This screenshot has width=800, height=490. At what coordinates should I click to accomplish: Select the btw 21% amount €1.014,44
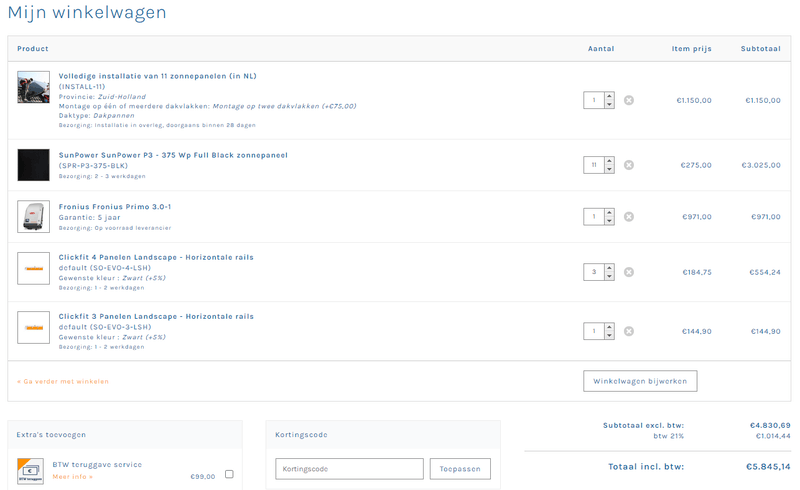[x=773, y=436]
